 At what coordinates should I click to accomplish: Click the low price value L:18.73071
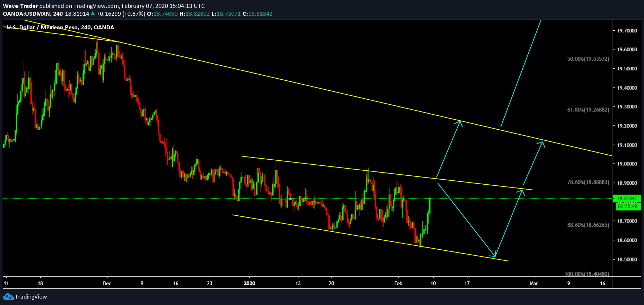(226, 14)
